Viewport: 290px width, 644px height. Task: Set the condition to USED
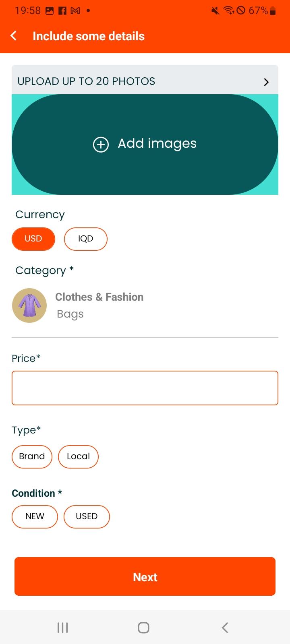coord(87,516)
